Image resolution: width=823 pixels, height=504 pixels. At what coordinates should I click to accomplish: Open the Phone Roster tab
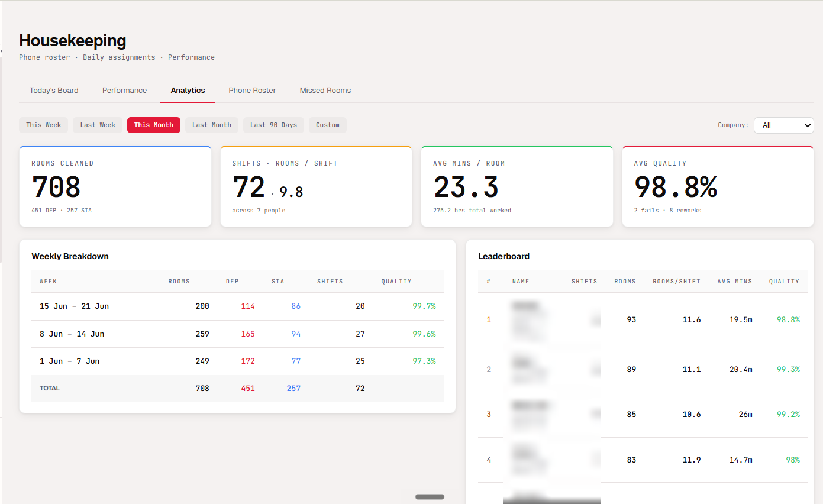click(x=252, y=91)
